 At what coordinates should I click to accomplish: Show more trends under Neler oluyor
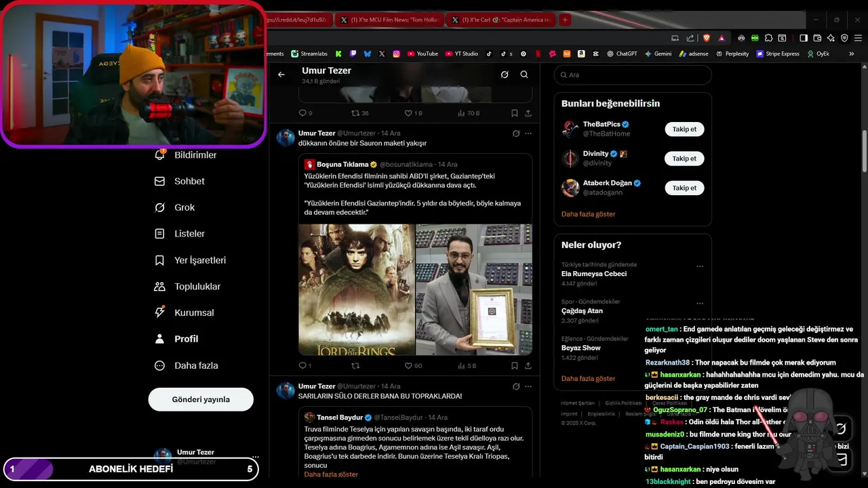pos(588,378)
